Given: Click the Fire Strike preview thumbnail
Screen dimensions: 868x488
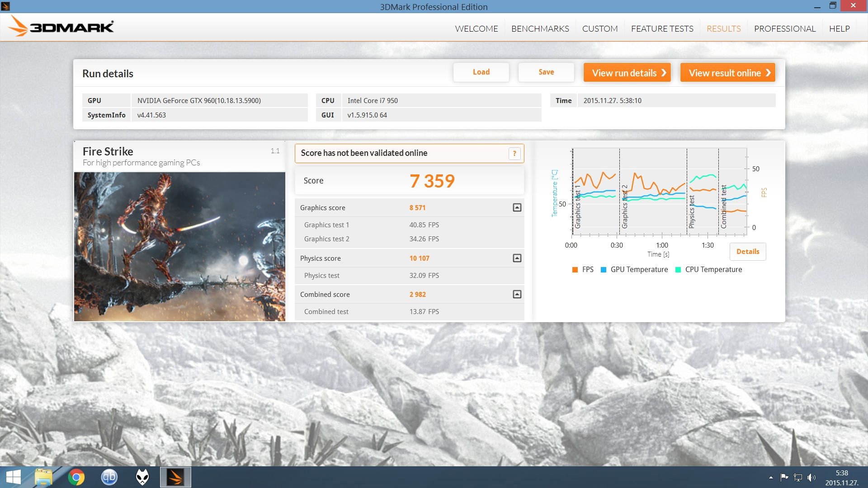Looking at the screenshot, I should point(179,247).
